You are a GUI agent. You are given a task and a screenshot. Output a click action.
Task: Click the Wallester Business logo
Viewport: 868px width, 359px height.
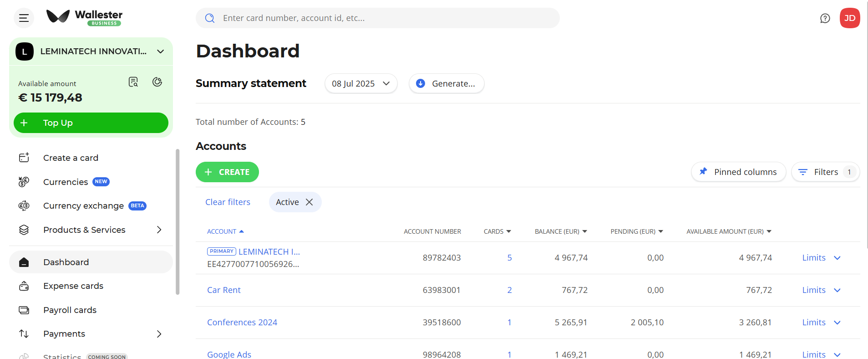pyautogui.click(x=85, y=17)
